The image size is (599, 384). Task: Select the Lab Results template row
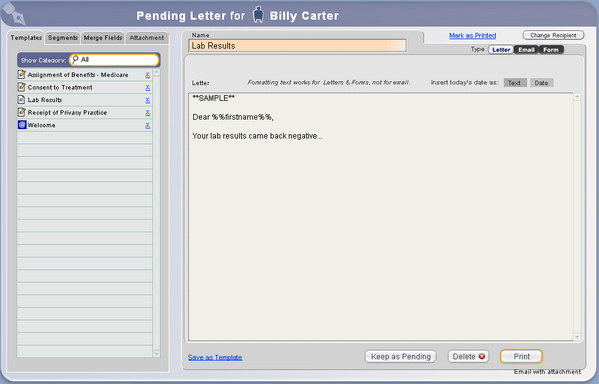pos(84,100)
